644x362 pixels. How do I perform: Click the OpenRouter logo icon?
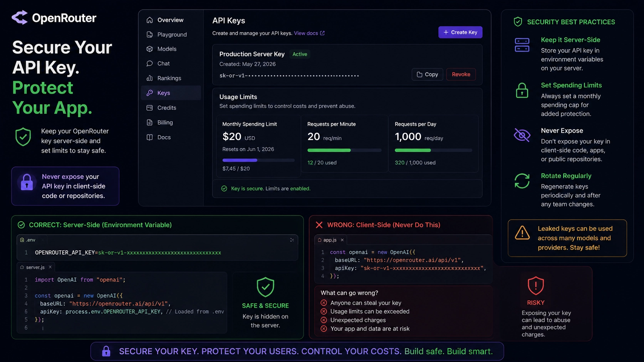coord(20,17)
